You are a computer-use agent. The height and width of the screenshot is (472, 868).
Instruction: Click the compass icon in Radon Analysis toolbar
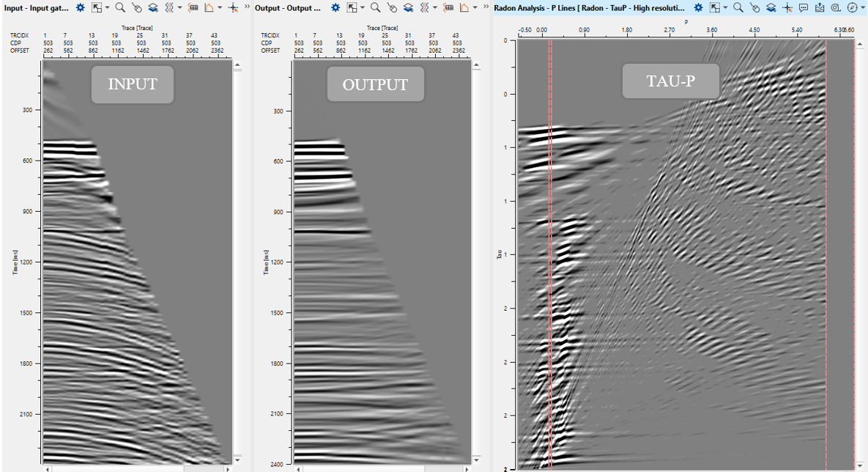(x=851, y=7)
